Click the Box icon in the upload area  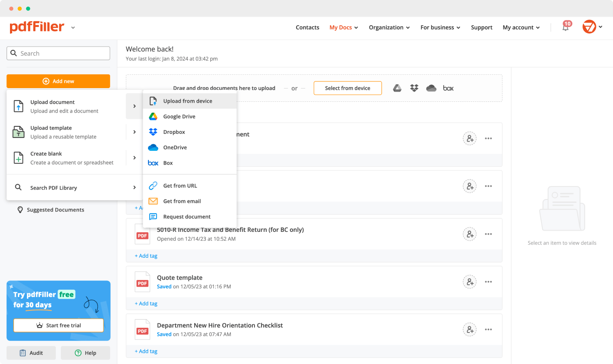448,88
